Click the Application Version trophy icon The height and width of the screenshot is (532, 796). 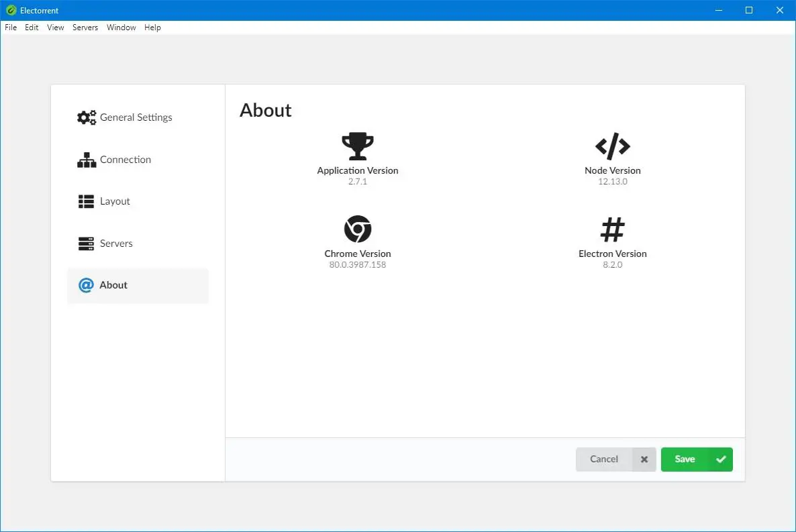(357, 146)
